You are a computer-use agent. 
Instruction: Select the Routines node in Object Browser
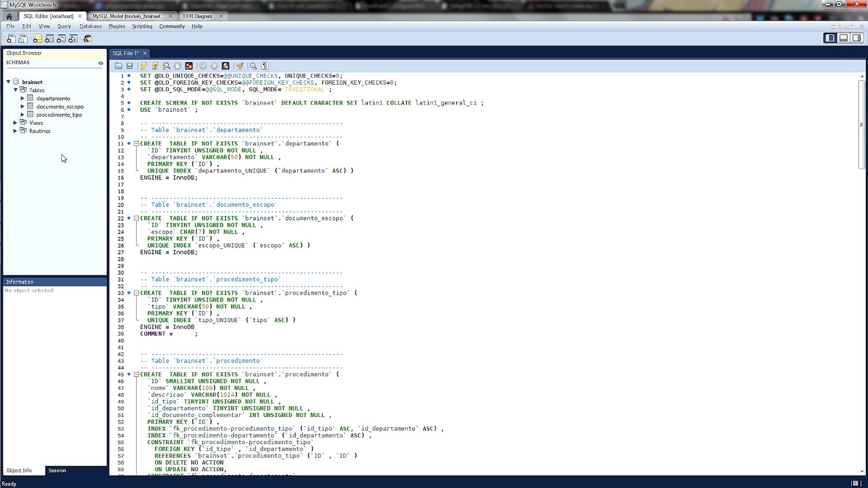pos(39,131)
